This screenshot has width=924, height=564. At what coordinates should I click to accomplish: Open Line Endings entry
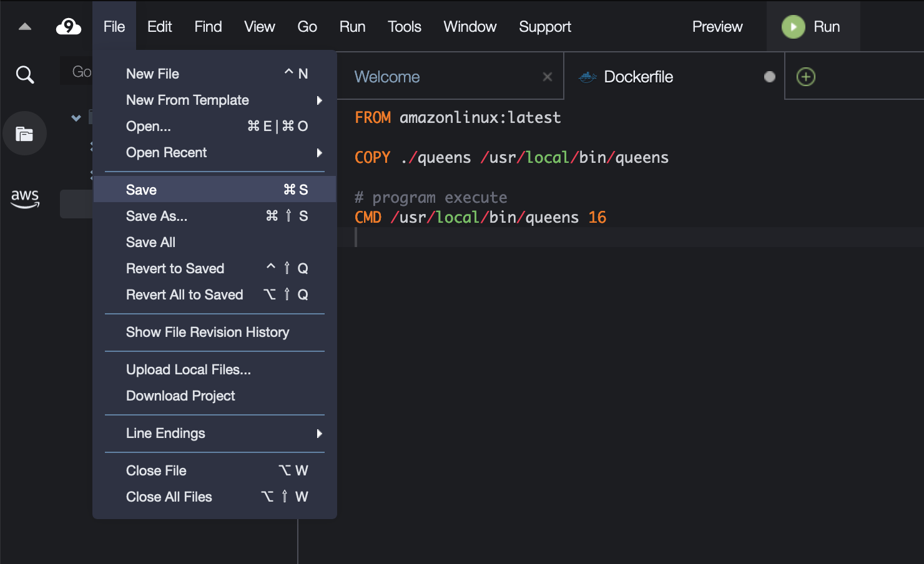tap(215, 434)
